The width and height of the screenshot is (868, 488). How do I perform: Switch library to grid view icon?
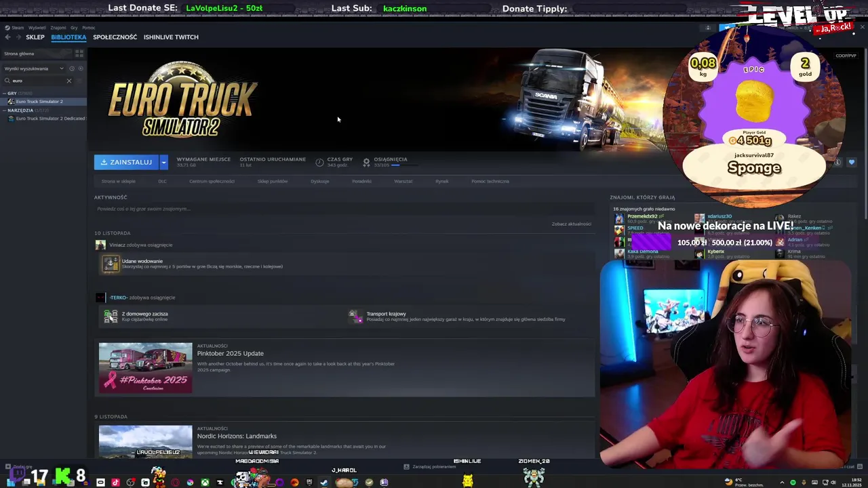coord(79,54)
